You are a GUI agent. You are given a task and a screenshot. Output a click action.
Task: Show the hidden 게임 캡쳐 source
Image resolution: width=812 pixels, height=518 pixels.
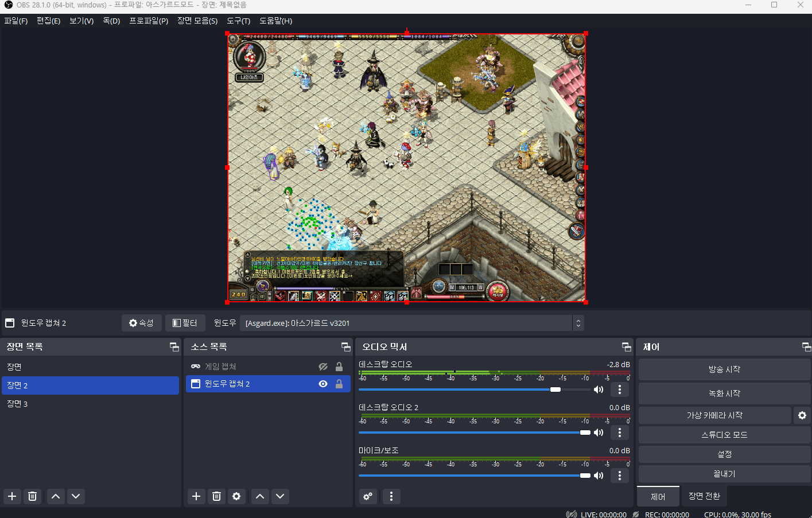(323, 367)
